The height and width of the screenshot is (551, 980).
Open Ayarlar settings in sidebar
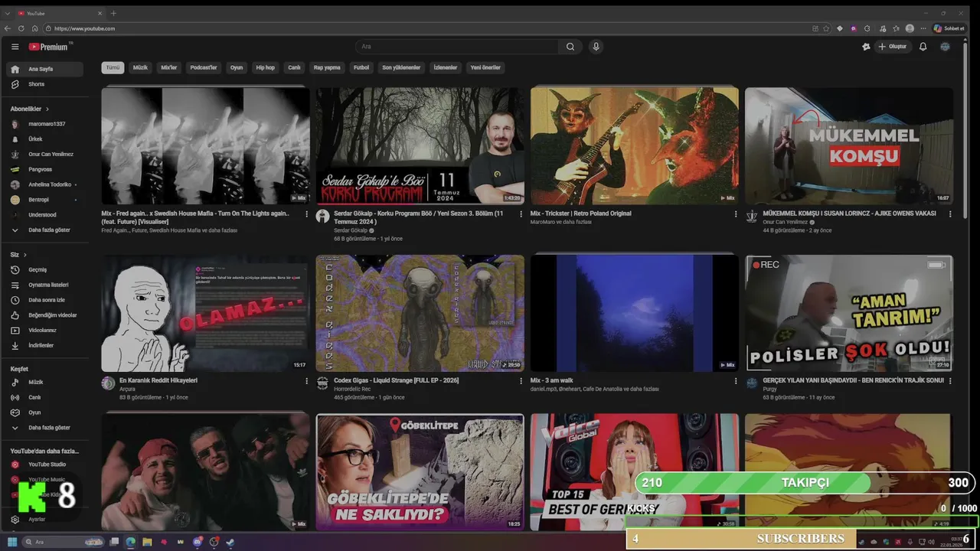(x=43, y=519)
